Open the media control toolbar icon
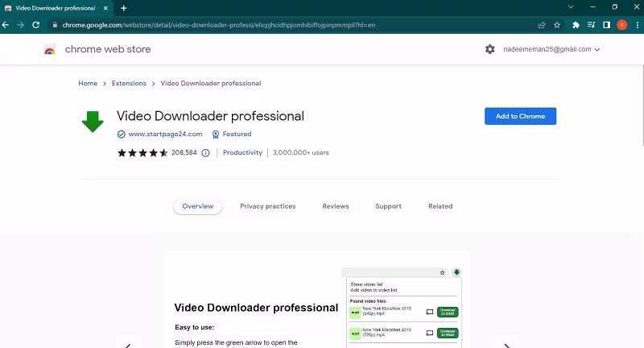 click(x=591, y=25)
